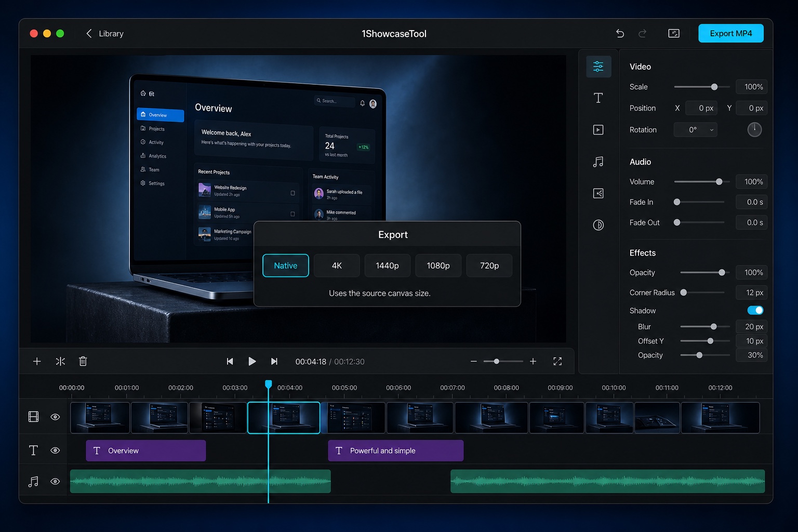Adjust the Corner Radius slider
This screenshot has height=532, width=798.
702,292
